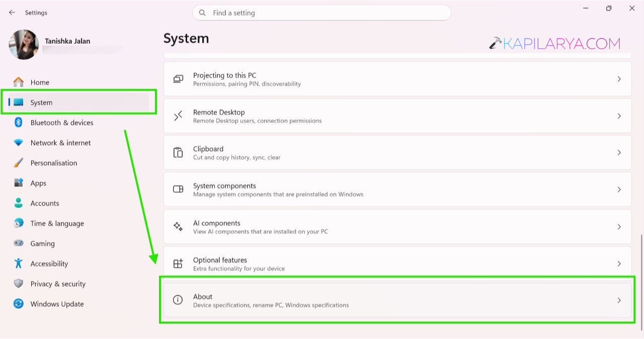
Task: Open Apps settings
Action: (x=78, y=183)
